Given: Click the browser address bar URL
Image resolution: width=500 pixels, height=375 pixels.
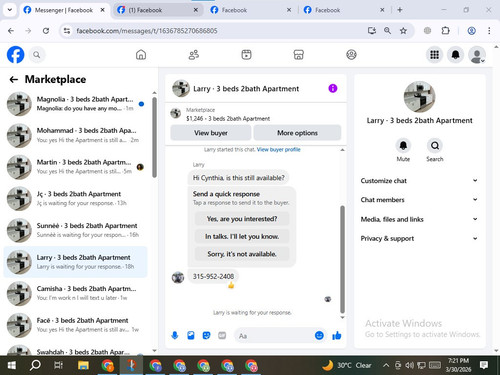Looking at the screenshot, I should [147, 31].
